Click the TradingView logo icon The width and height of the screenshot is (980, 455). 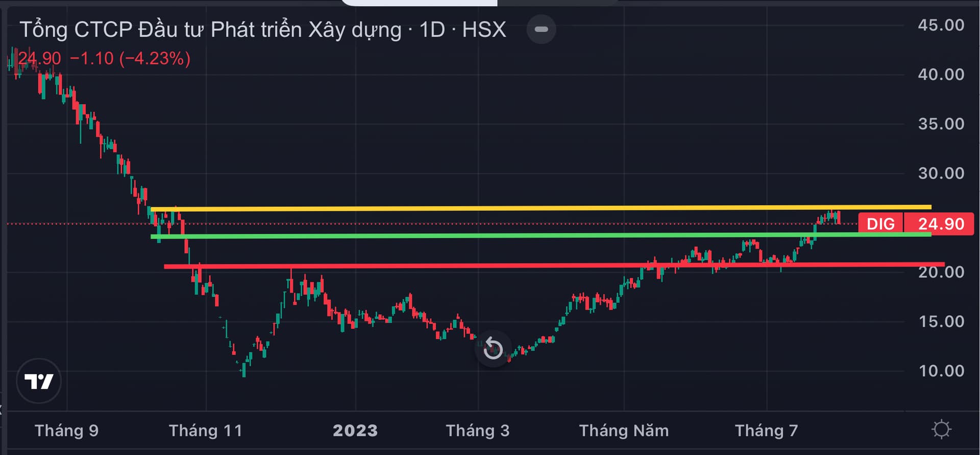click(x=39, y=381)
